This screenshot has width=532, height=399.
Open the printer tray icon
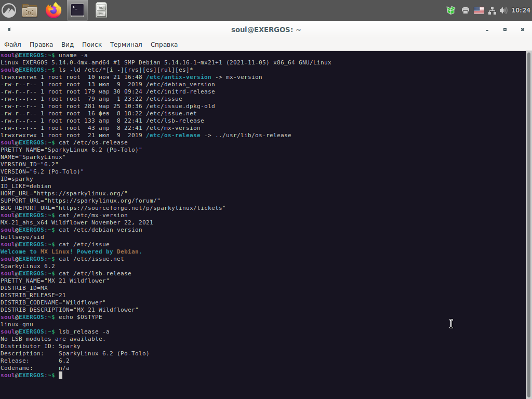tap(465, 10)
